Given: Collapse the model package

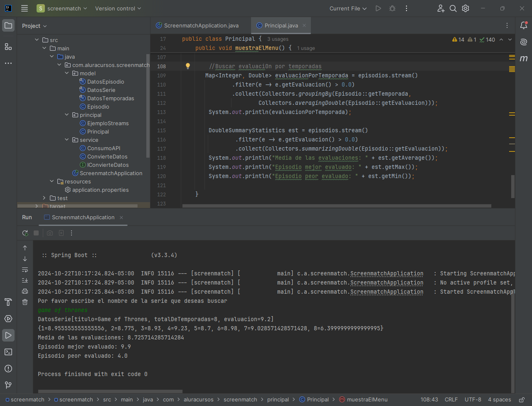Looking at the screenshot, I should pyautogui.click(x=66, y=73).
